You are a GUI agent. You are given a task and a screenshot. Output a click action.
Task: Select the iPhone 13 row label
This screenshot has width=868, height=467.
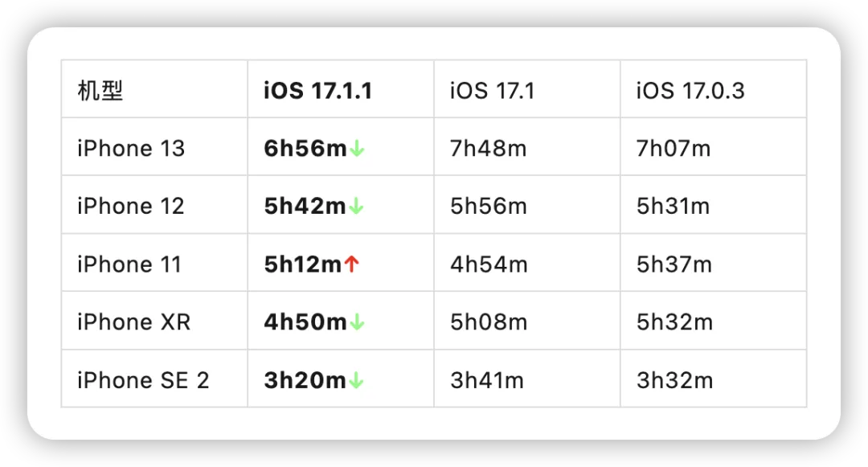click(131, 149)
